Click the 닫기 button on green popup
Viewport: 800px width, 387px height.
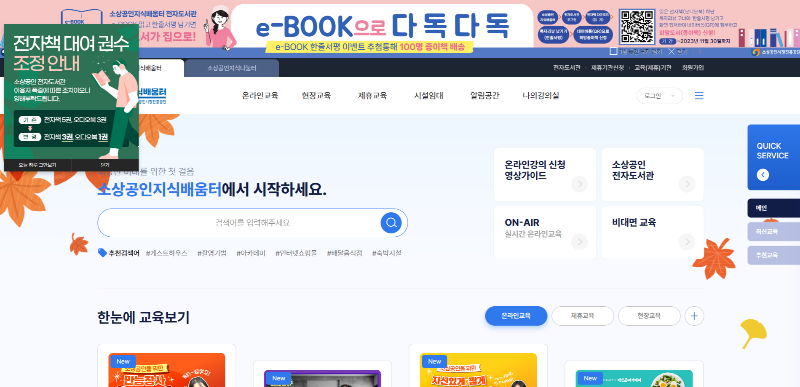[x=105, y=165]
